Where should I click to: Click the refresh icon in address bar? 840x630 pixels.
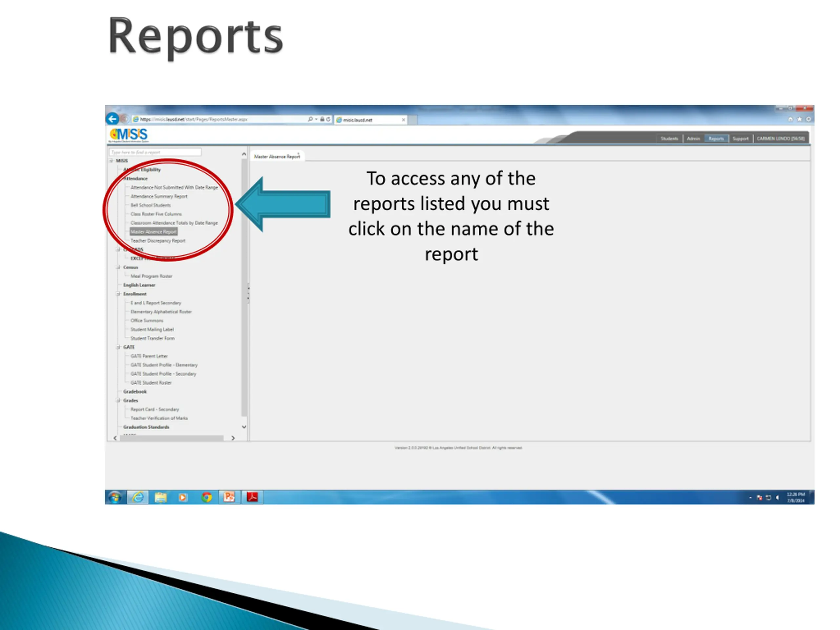[328, 119]
